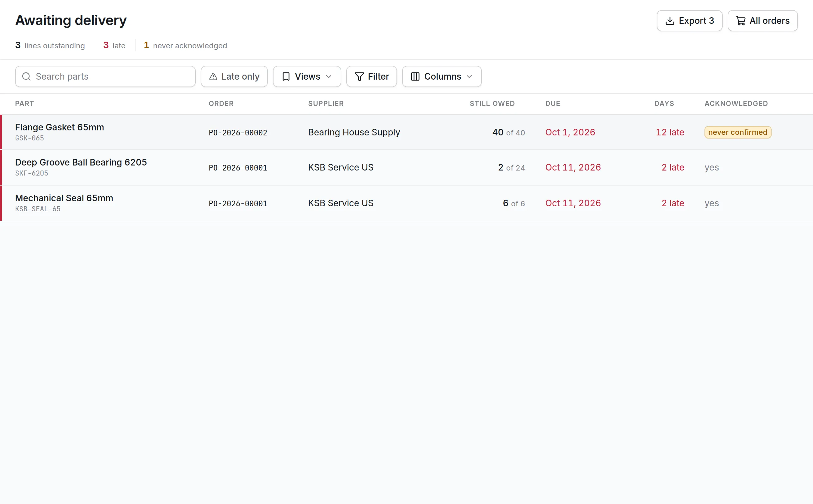Expand the Views dropdown chevron
Screen dimensions: 813x504
click(x=329, y=77)
